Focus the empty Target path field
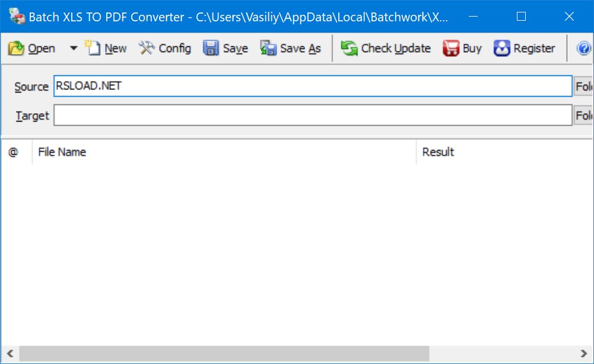594x364 pixels. (x=313, y=115)
